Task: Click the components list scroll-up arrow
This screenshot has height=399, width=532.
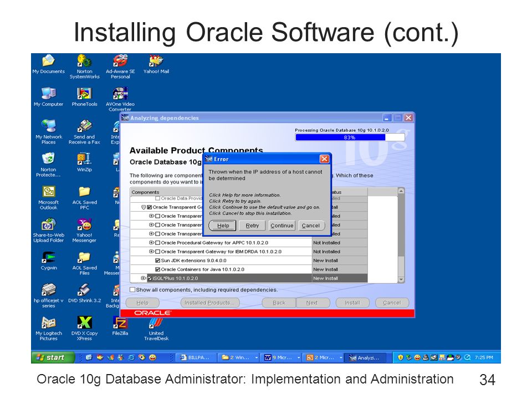Action: [401, 191]
